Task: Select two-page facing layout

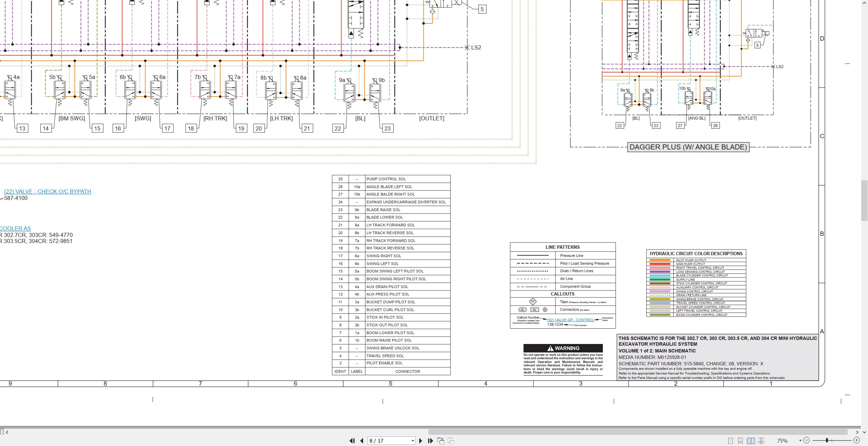Action: pos(751,441)
